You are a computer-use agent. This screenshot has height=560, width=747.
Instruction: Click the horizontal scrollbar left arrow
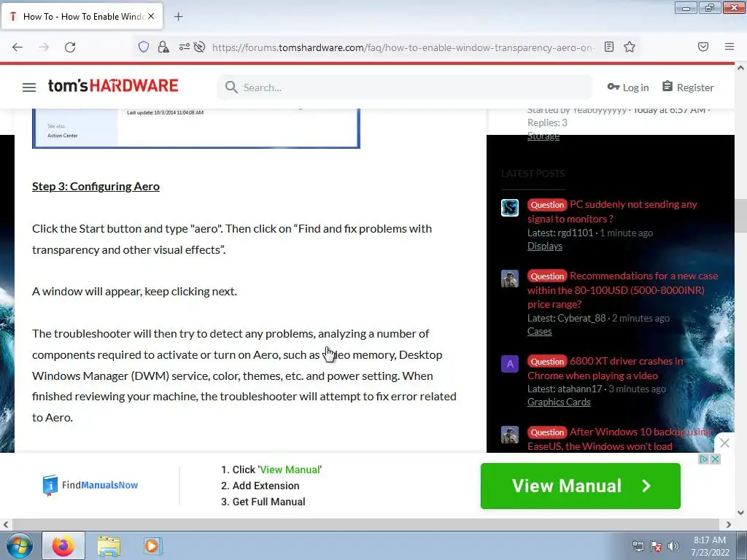point(5,525)
